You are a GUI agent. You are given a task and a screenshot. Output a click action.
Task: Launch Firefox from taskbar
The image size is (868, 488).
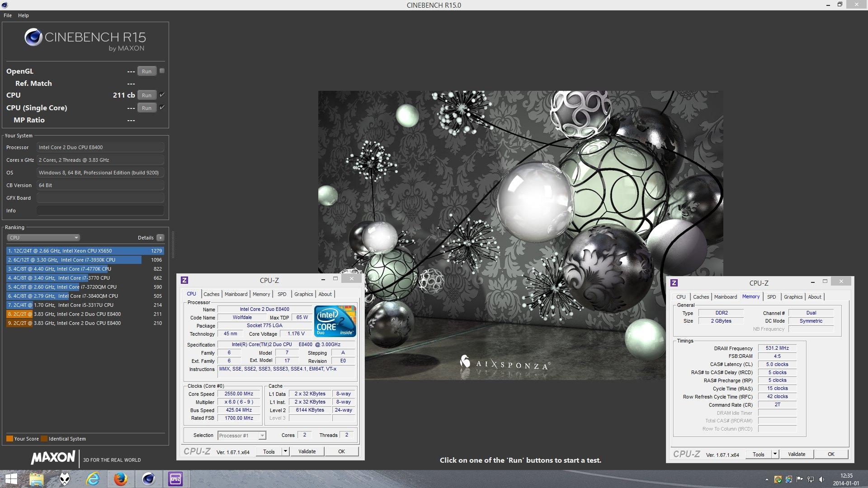pyautogui.click(x=120, y=479)
